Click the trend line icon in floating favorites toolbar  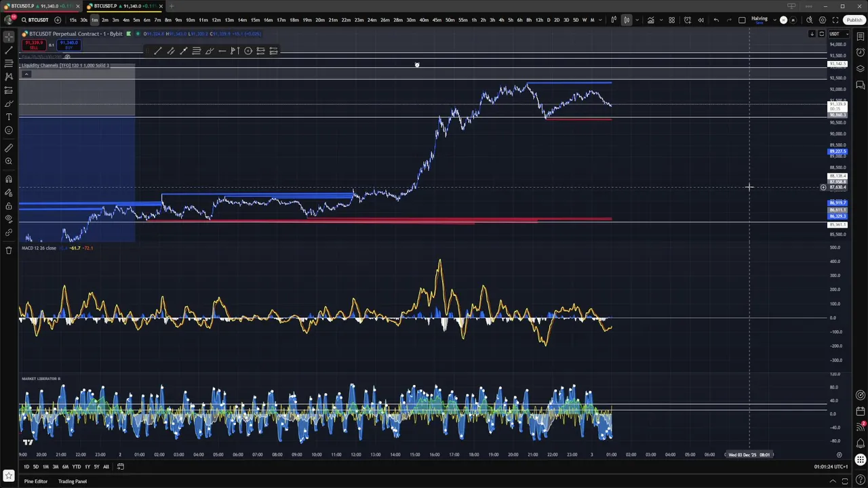click(x=158, y=51)
